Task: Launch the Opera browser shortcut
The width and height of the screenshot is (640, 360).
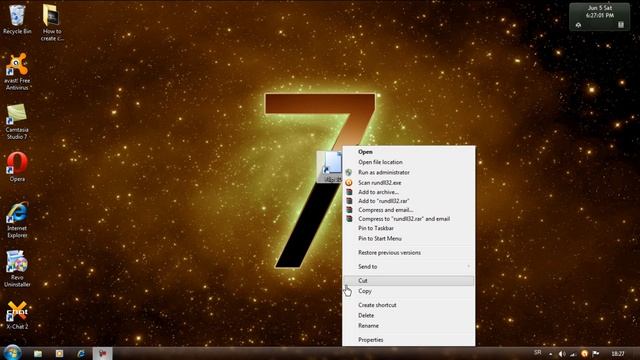Action: [x=17, y=167]
